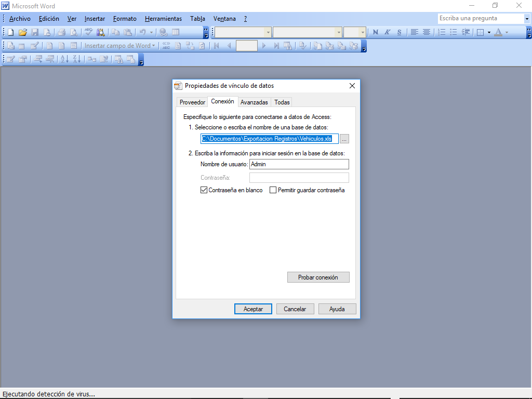Open the font size dropdown
This screenshot has height=399, width=532.
(x=363, y=32)
